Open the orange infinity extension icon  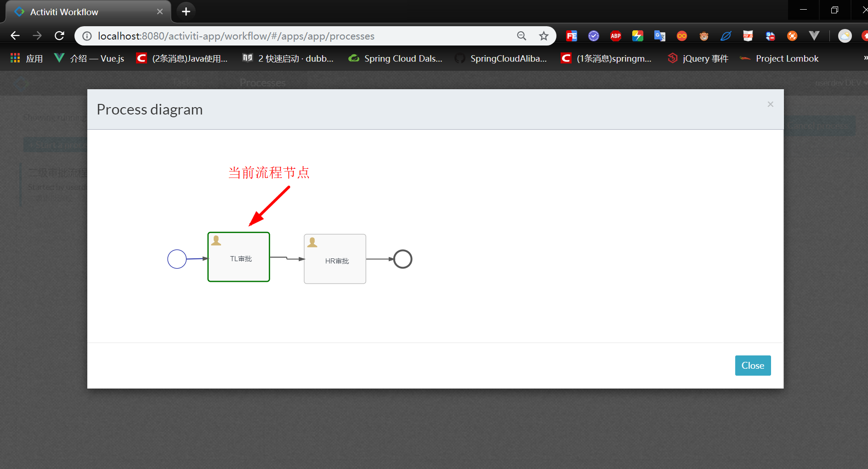coord(682,36)
